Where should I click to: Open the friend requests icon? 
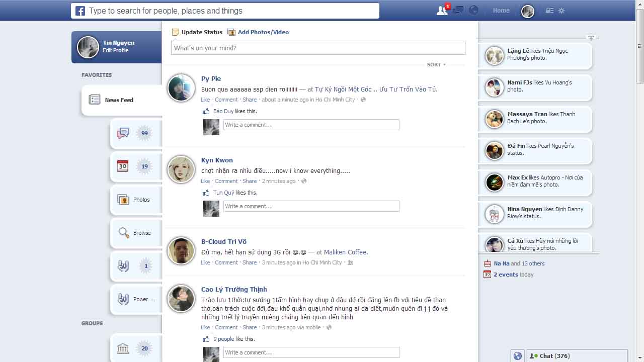pyautogui.click(x=441, y=10)
